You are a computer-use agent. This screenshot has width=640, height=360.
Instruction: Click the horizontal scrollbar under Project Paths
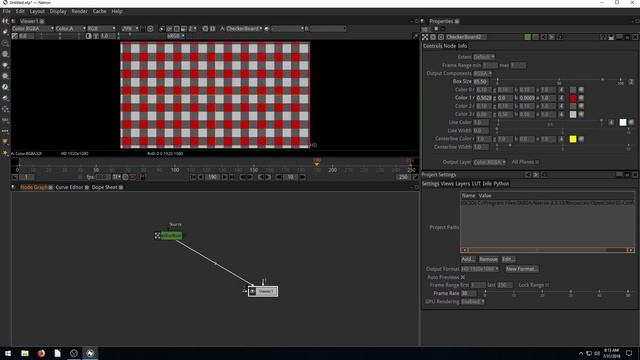pos(547,250)
